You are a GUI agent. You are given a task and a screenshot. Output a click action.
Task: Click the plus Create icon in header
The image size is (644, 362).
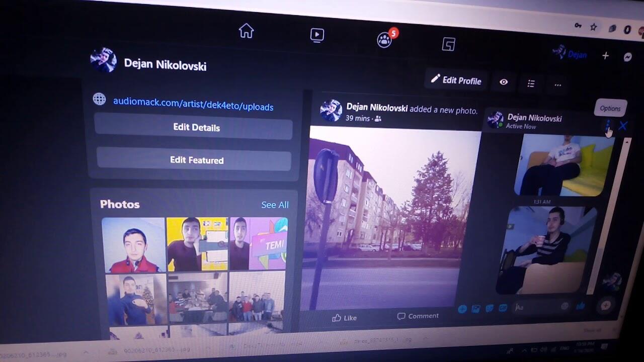[x=605, y=56]
